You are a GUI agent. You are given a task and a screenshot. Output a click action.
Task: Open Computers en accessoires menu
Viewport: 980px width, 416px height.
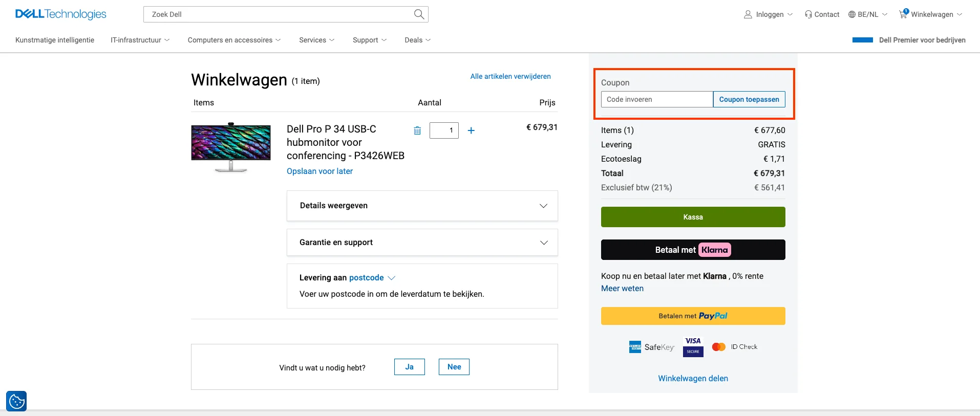(235, 40)
